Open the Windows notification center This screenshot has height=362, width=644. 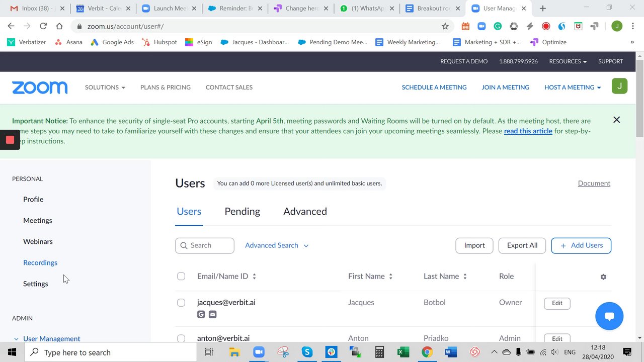627,352
